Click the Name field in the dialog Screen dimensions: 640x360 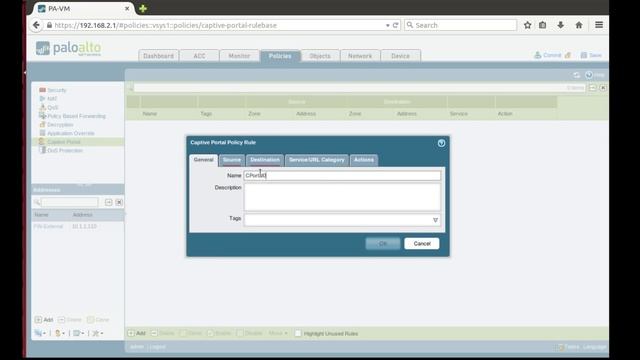342,176
